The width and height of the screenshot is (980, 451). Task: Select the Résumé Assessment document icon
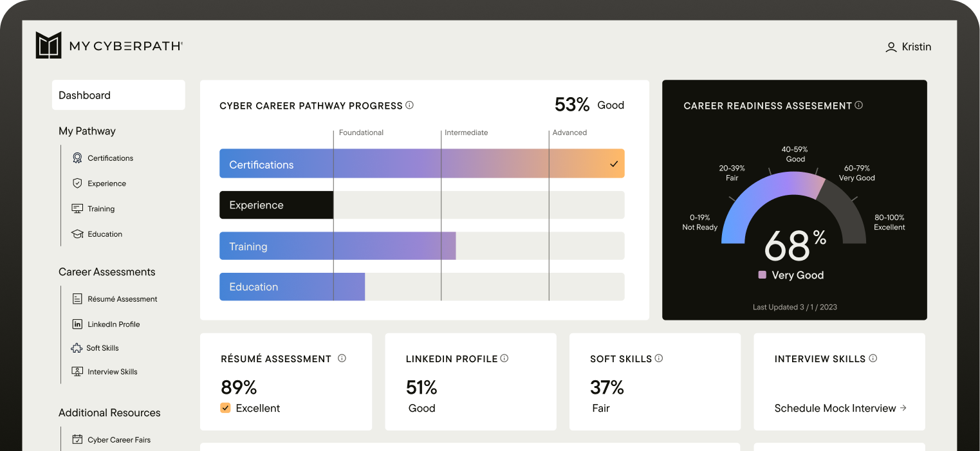pos(77,299)
